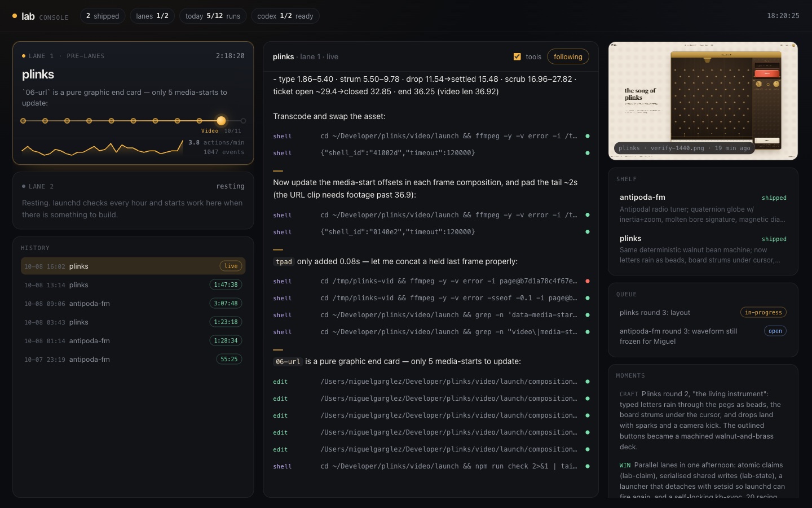Click the WIN moment about parallel lanes
This screenshot has width=812, height=508.
point(703,480)
